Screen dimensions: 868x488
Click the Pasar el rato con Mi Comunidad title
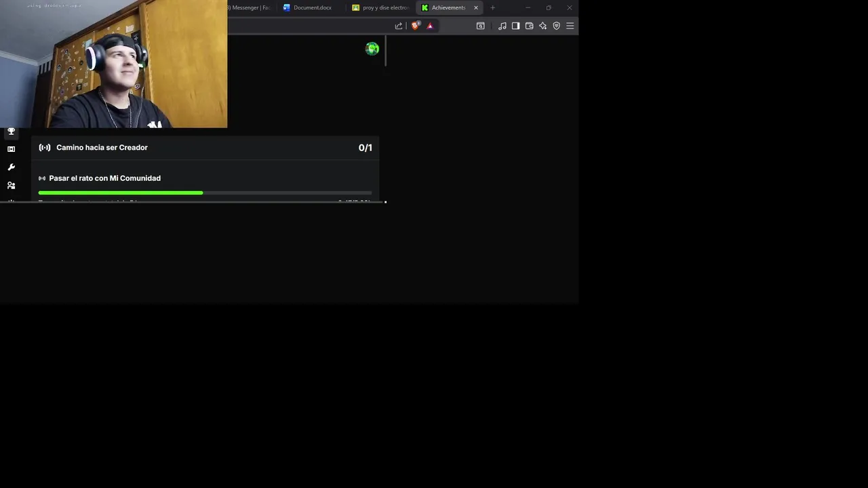pyautogui.click(x=105, y=178)
